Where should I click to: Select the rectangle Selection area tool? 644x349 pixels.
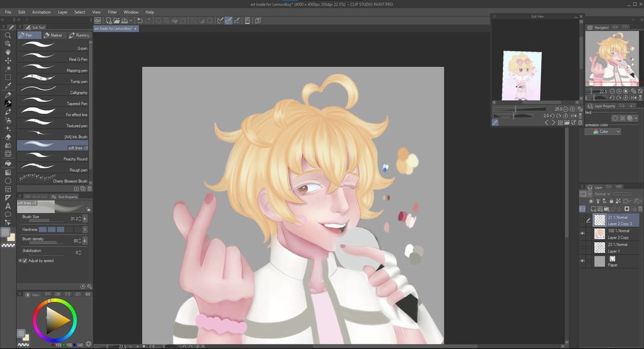point(8,77)
